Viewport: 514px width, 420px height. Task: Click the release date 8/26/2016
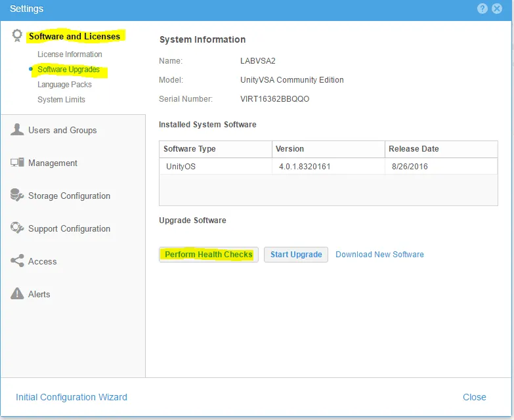pyautogui.click(x=410, y=167)
